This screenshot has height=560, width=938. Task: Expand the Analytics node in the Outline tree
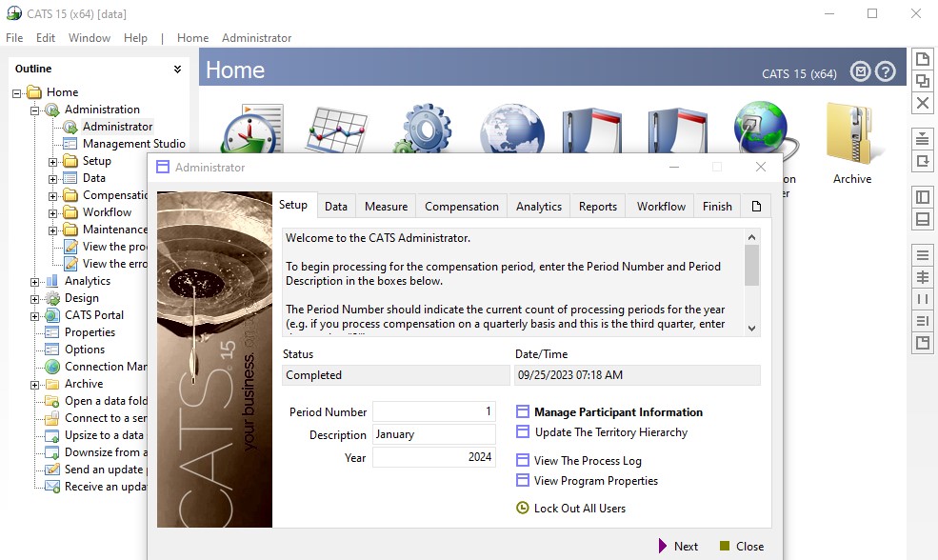pyautogui.click(x=34, y=282)
